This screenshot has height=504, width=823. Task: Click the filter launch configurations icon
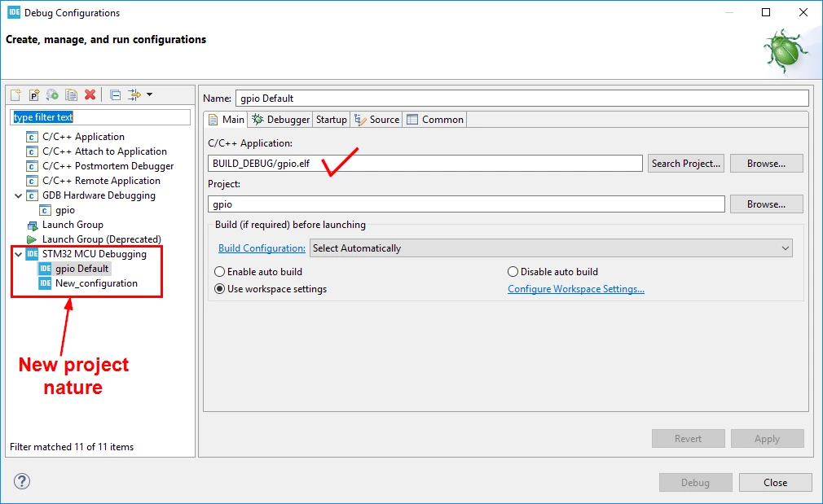pyautogui.click(x=134, y=94)
